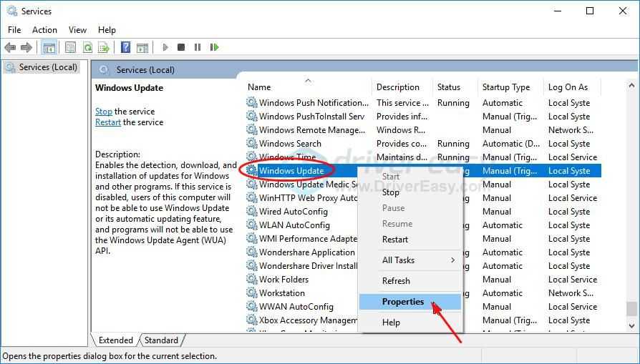Click the Export List toolbar icon
This screenshot has width=640, height=364.
point(104,48)
